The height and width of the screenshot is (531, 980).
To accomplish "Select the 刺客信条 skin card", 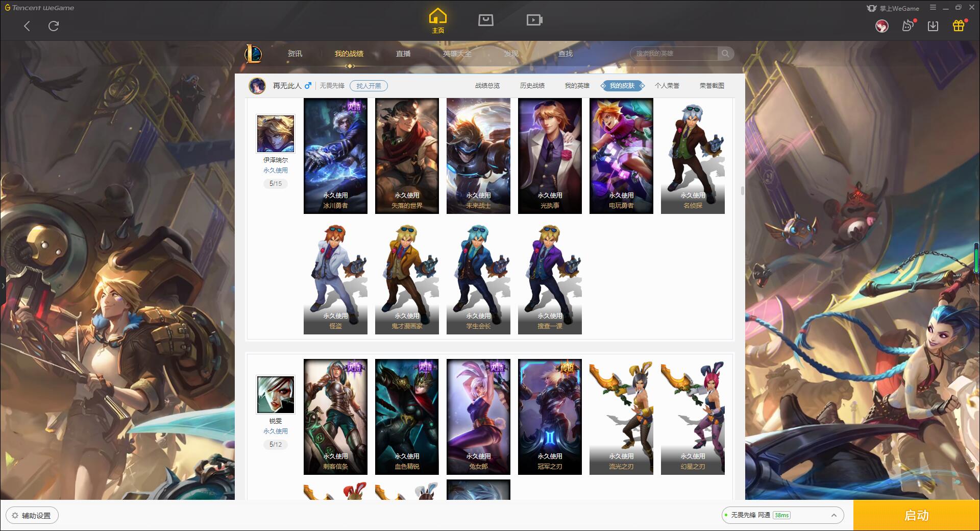I will (335, 417).
